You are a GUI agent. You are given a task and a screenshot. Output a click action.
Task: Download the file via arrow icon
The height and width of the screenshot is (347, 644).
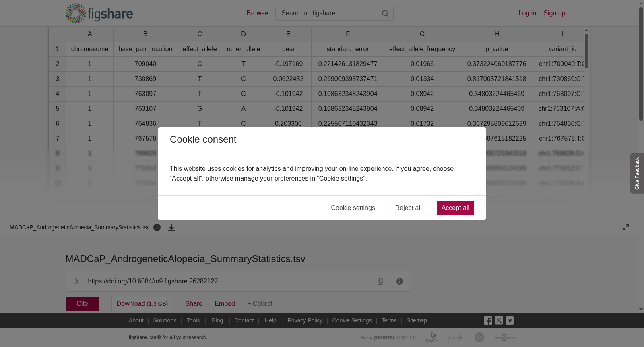click(171, 227)
